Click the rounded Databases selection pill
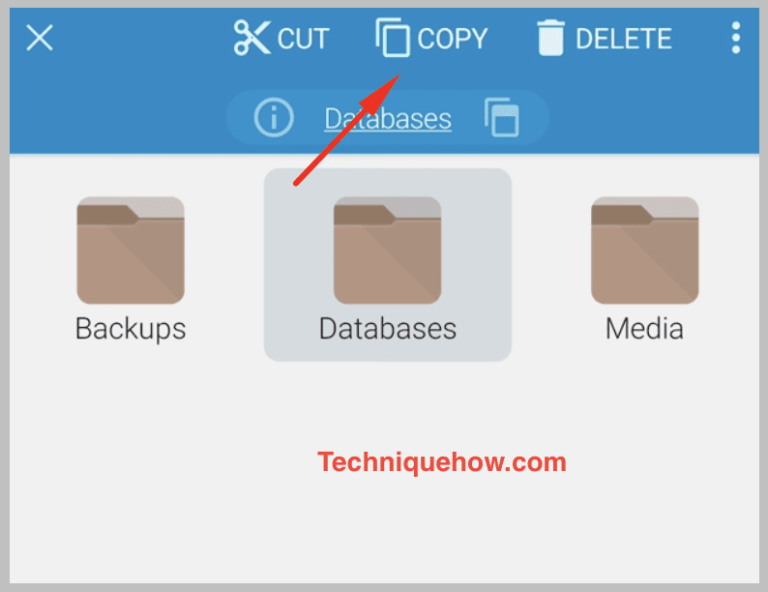The height and width of the screenshot is (592, 768). (x=387, y=118)
